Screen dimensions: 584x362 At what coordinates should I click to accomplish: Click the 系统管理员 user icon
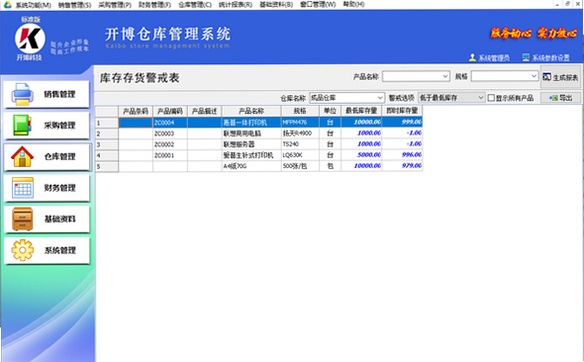click(x=472, y=57)
